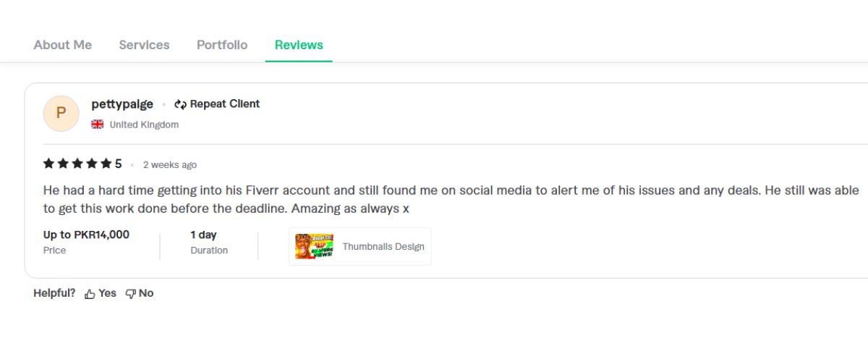Click the Repeat Client arrows icon

[181, 104]
